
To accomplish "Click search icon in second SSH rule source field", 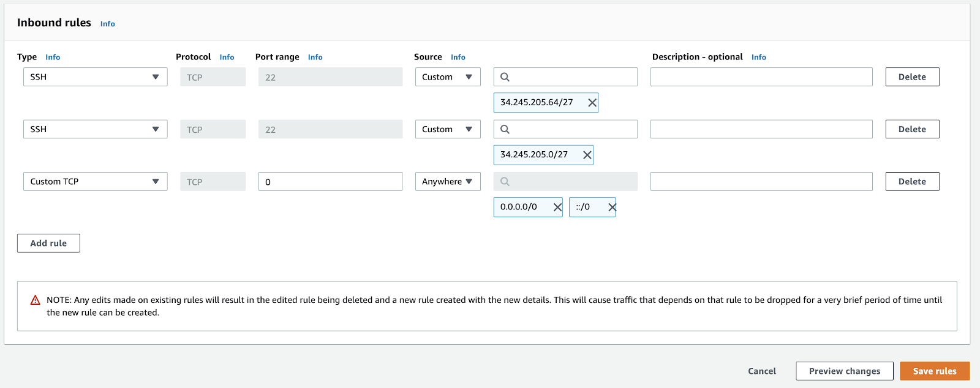I will (x=505, y=129).
